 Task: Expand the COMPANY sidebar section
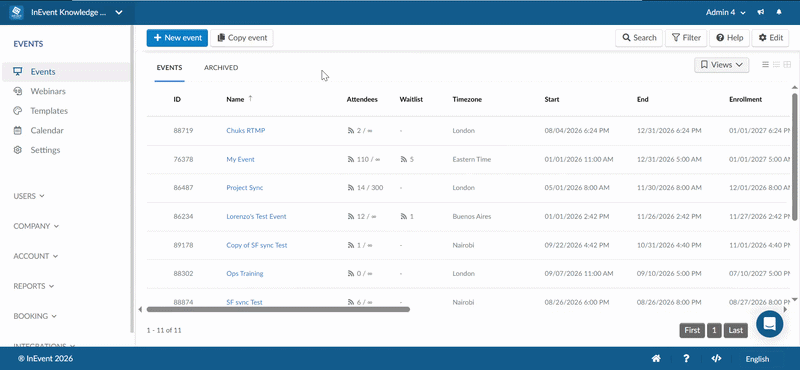tap(36, 226)
